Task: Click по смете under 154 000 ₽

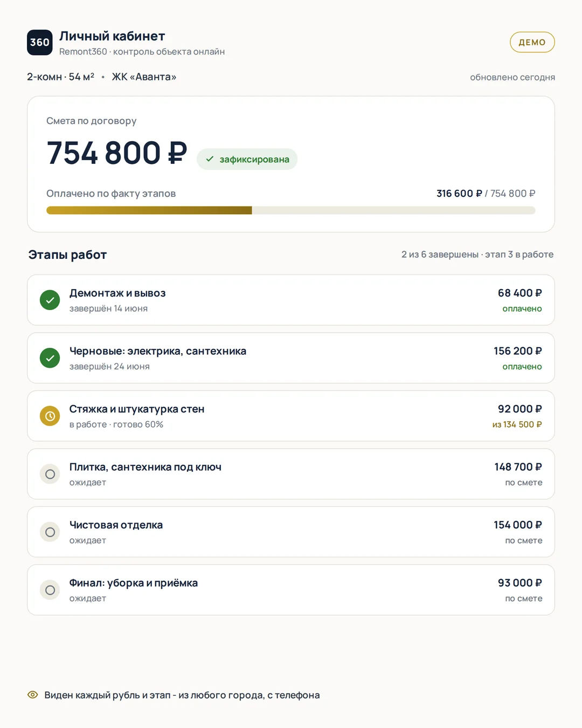Action: tap(524, 540)
